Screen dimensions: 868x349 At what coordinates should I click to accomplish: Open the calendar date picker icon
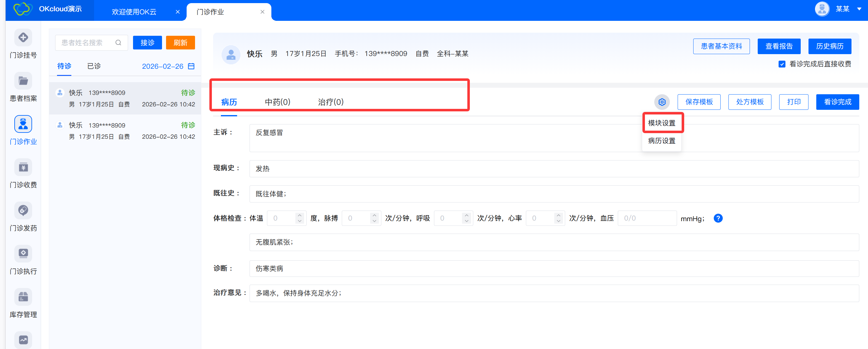(x=191, y=66)
